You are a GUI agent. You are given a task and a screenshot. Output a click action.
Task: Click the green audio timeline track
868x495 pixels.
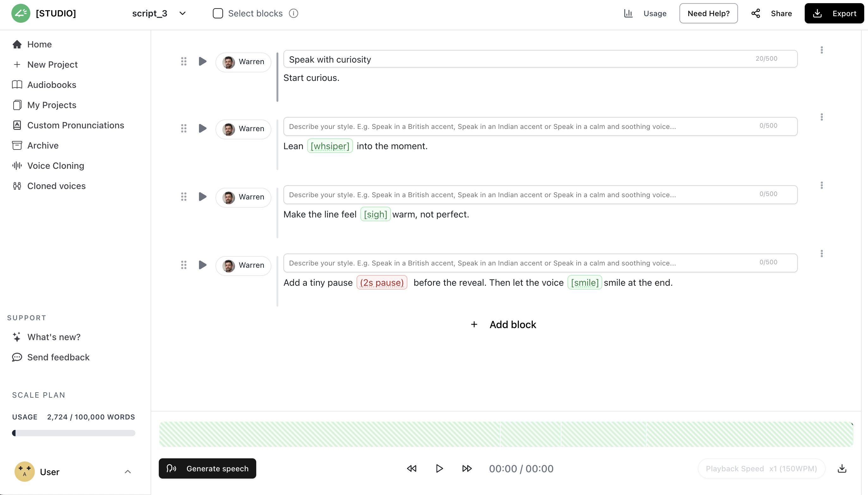[506, 435]
